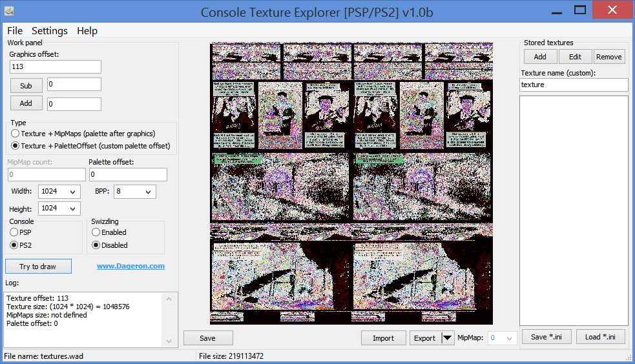The image size is (635, 364).
Task: Click the log scrollbar up arrow
Action: [x=169, y=299]
